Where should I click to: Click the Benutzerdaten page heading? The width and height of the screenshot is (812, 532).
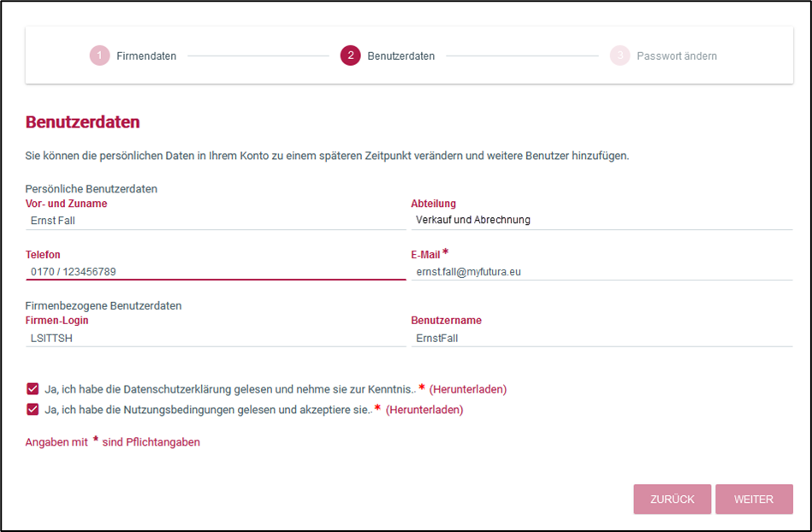click(x=83, y=122)
